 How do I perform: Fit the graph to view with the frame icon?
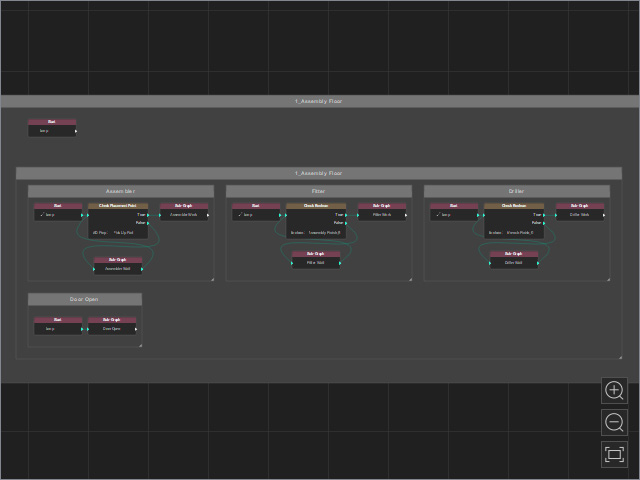coord(614,454)
